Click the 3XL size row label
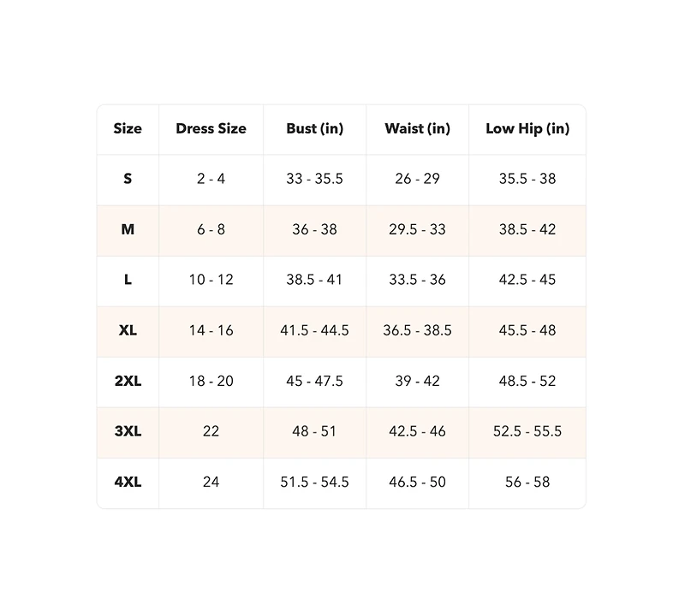Screen dimensions: 685x616 pos(128,431)
